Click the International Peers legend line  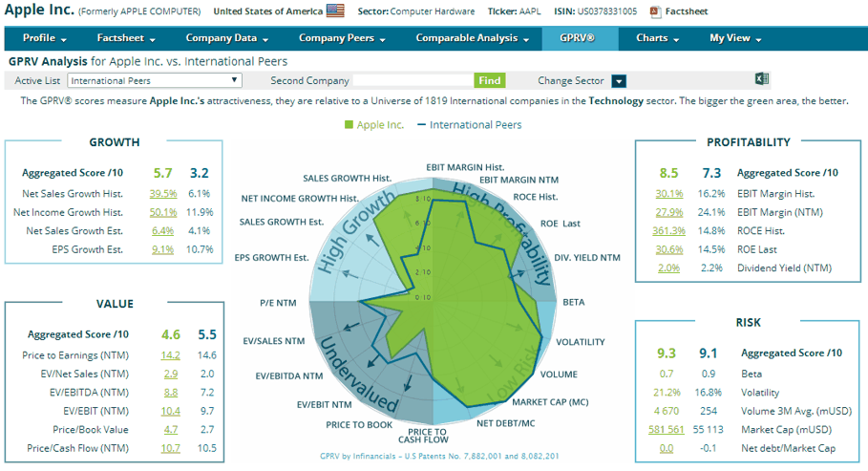[421, 124]
